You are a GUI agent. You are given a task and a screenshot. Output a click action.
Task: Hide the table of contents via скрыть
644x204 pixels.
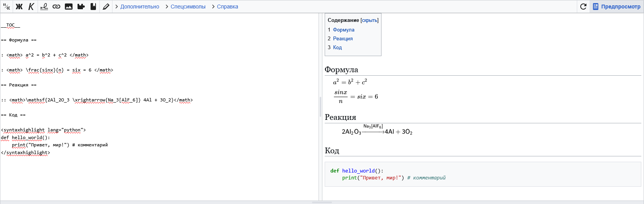coord(370,20)
